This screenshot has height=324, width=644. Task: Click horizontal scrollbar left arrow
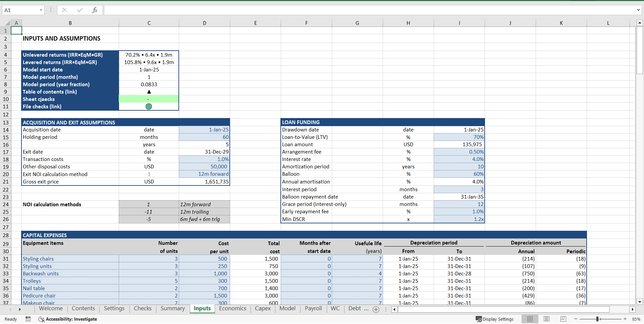point(394,309)
